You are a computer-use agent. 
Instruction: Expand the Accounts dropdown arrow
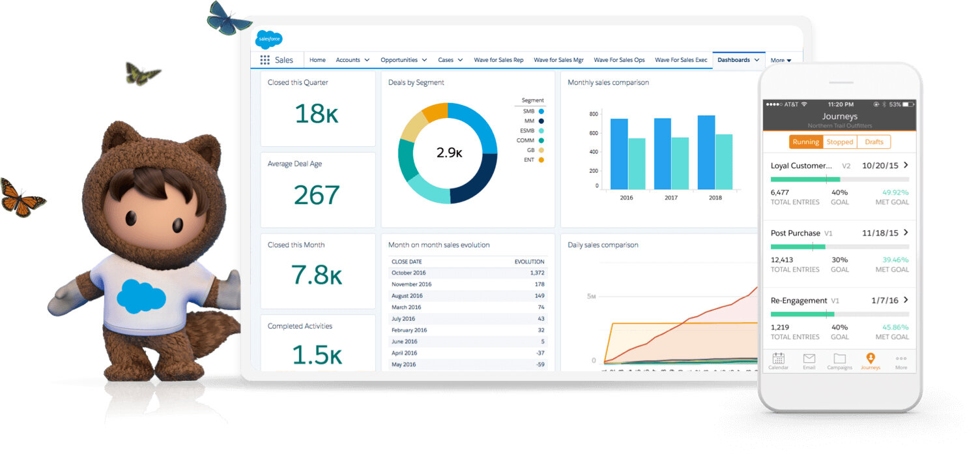tap(367, 60)
